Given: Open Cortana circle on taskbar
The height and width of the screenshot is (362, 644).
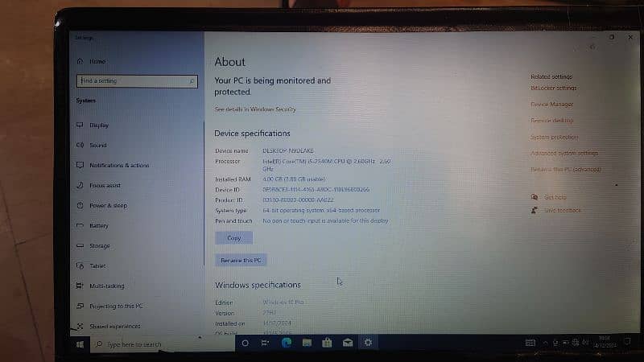Looking at the screenshot, I should (246, 343).
